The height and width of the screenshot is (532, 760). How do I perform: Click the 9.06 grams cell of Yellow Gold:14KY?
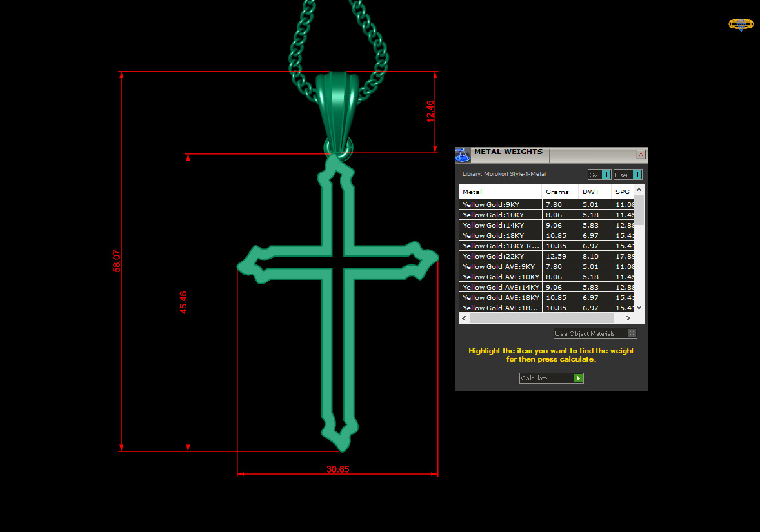pyautogui.click(x=560, y=225)
